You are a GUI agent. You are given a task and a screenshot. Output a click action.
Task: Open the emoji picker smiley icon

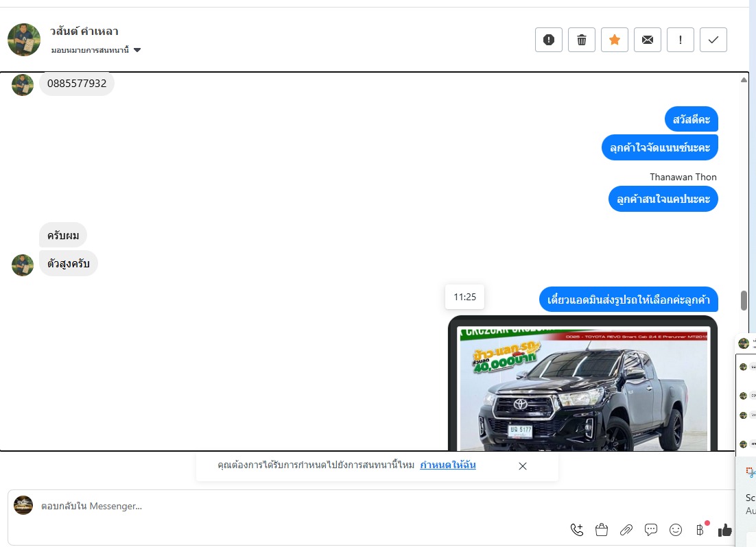pos(676,530)
